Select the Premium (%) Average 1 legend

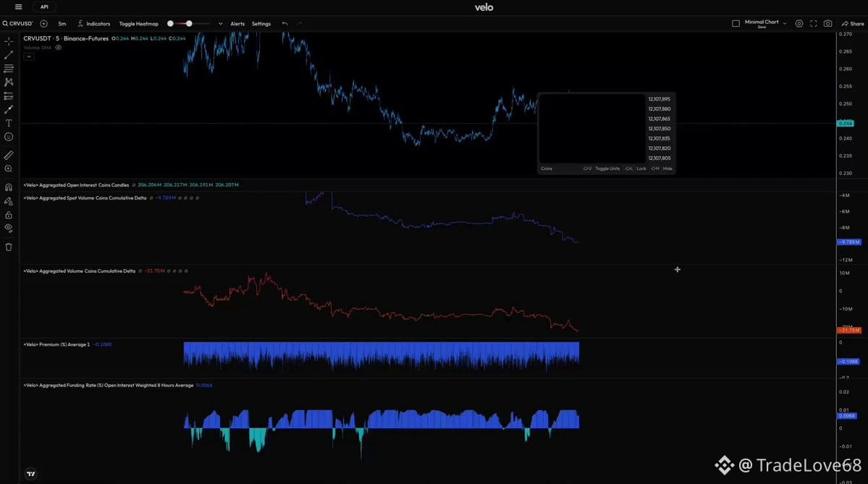[56, 344]
